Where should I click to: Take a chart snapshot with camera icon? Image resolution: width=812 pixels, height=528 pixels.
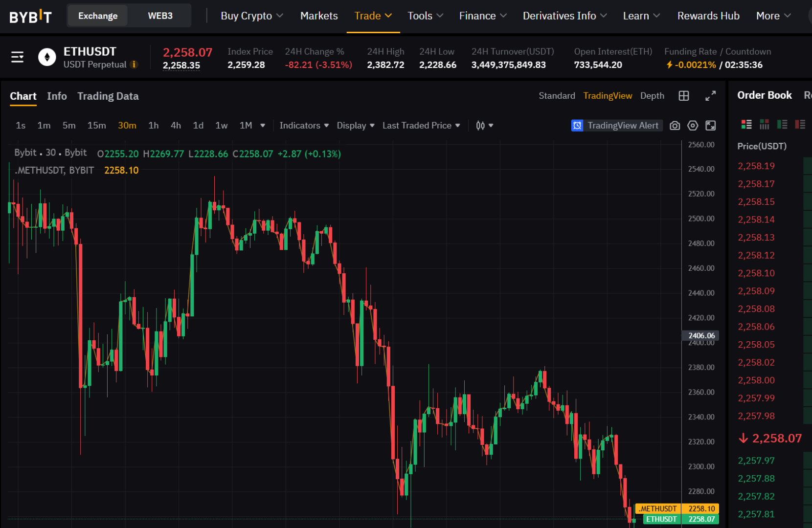pyautogui.click(x=675, y=126)
